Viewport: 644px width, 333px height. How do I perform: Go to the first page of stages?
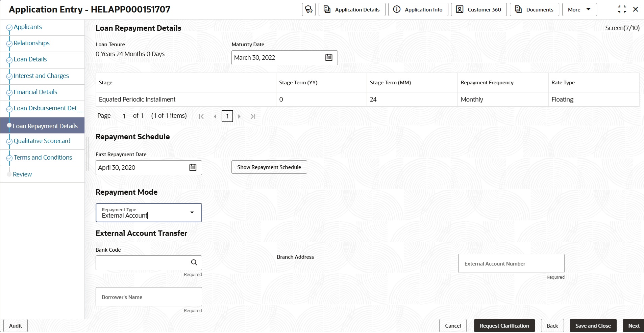(201, 116)
